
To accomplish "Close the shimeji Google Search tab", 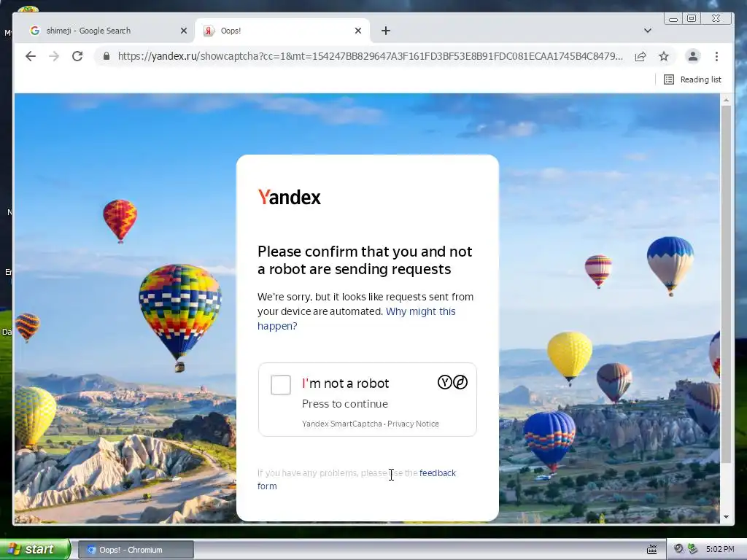I will click(183, 31).
